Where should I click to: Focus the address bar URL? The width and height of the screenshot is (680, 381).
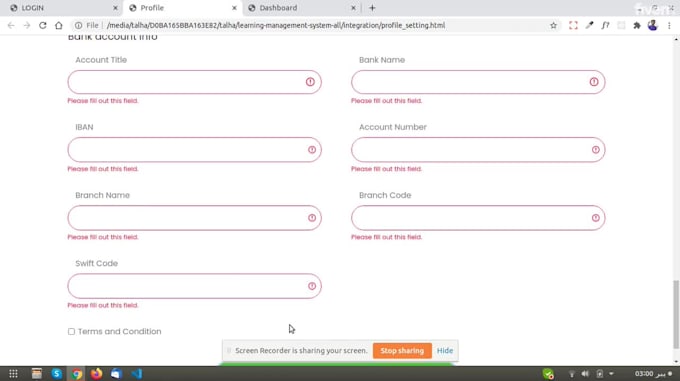tap(276, 26)
